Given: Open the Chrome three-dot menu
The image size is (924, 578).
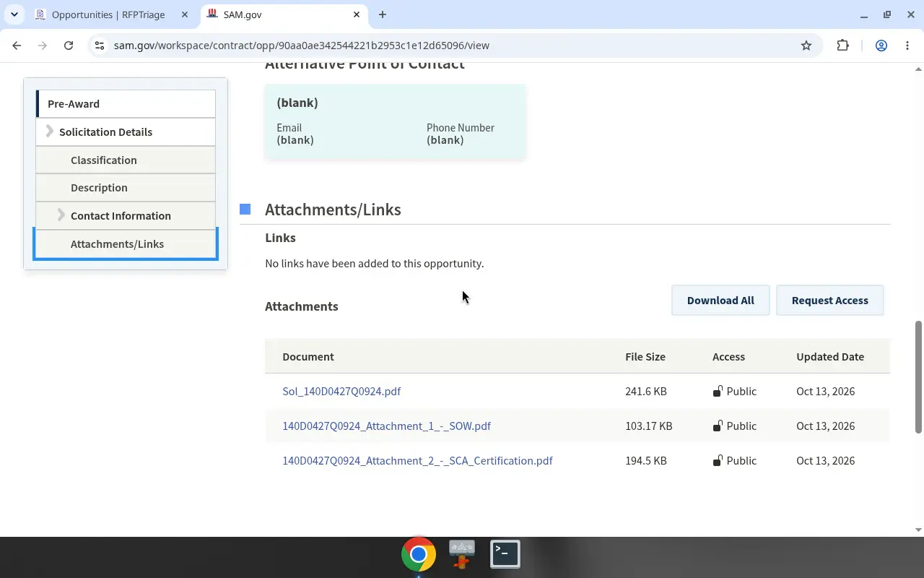Looking at the screenshot, I should (907, 45).
